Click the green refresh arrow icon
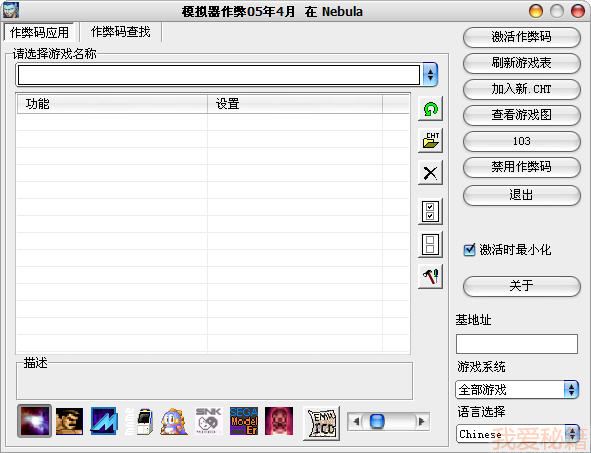 (x=430, y=109)
